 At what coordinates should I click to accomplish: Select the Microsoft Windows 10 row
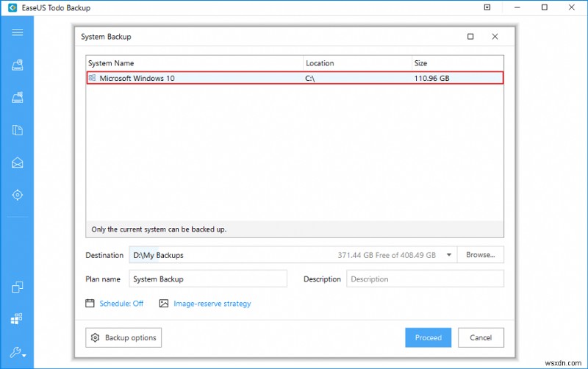[x=295, y=78]
